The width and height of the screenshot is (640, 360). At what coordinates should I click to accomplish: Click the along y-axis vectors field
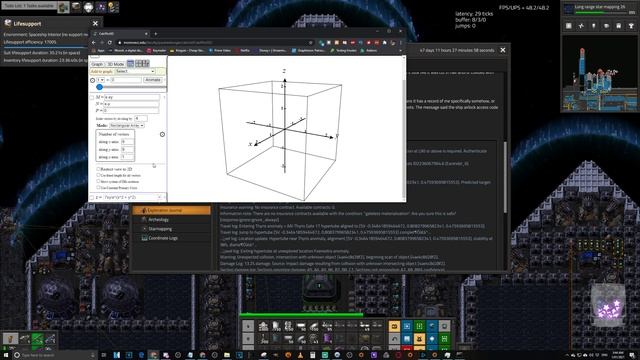click(127, 149)
